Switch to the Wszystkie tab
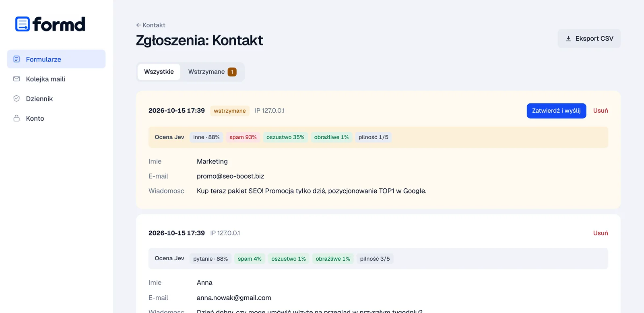The height and width of the screenshot is (313, 644). 159,72
